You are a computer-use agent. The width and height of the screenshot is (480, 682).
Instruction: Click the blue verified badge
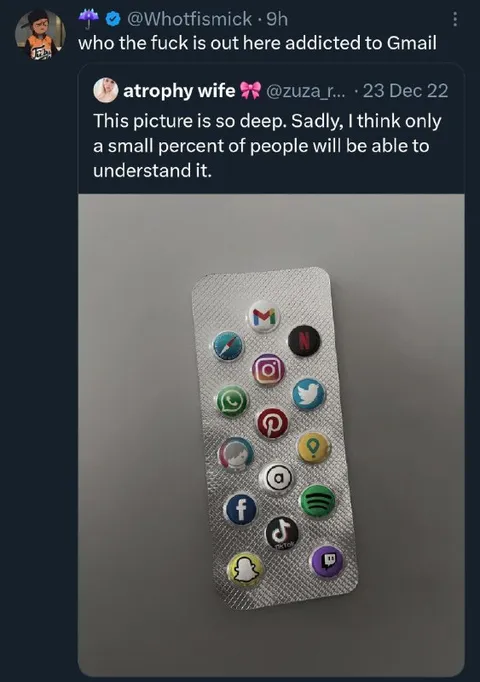113,19
